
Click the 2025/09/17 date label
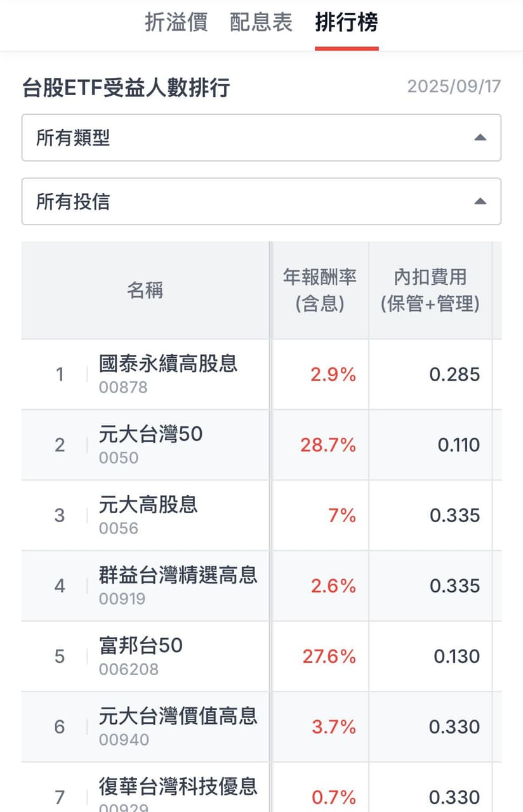[454, 86]
